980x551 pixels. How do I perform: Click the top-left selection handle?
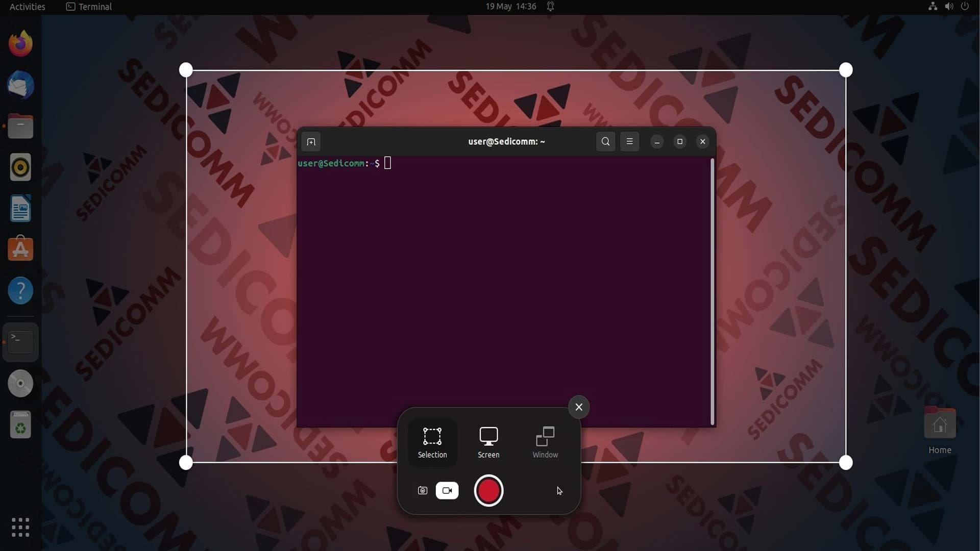(186, 70)
